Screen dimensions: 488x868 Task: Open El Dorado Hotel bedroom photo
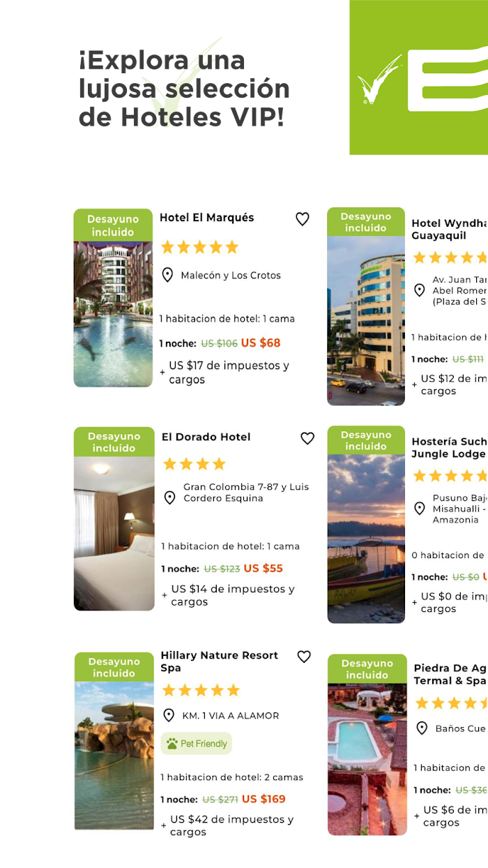click(114, 534)
